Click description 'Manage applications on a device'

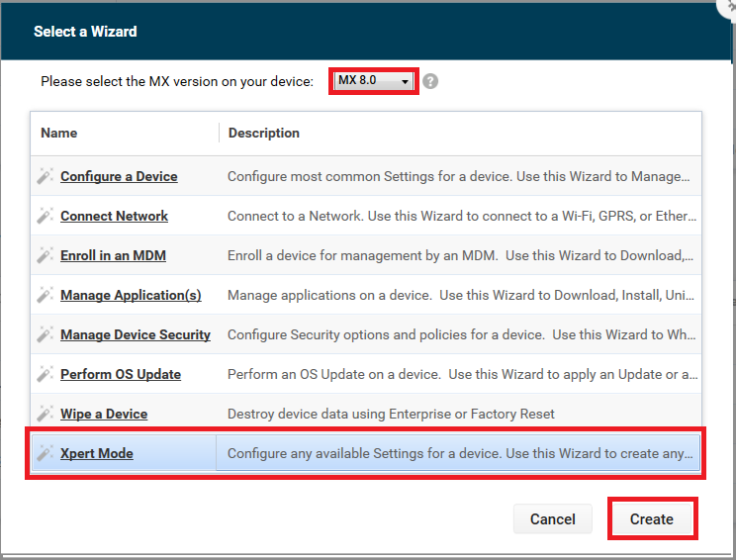[x=460, y=295]
